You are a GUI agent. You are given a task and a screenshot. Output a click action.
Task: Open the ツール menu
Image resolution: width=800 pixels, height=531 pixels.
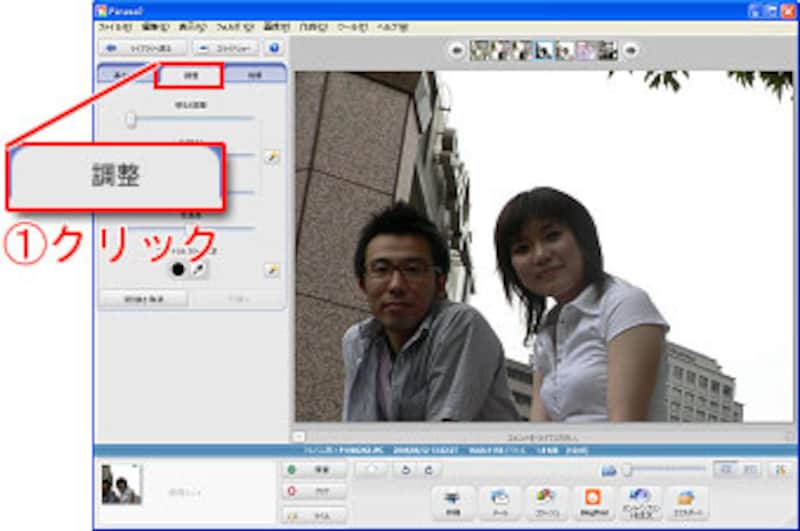coord(352,27)
